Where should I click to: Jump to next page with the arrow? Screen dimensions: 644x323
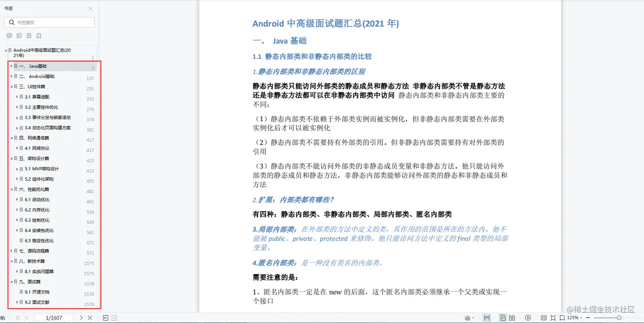[81, 317]
